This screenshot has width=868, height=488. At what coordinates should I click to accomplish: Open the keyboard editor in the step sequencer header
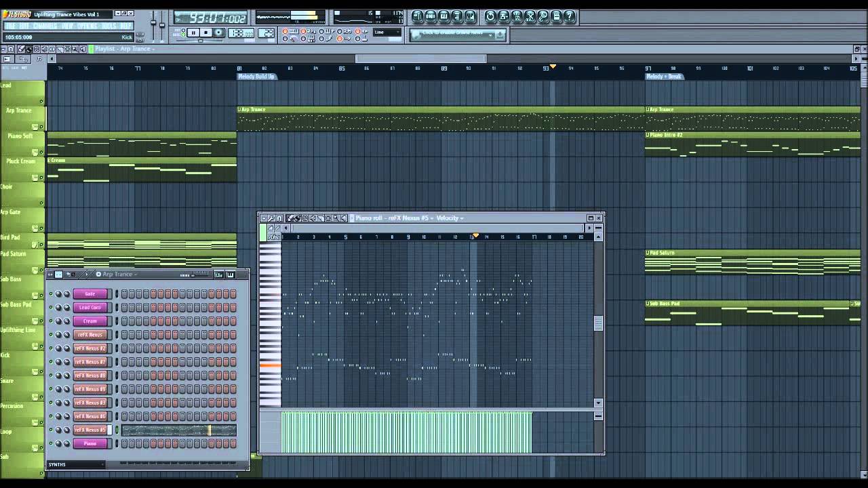[x=230, y=274]
